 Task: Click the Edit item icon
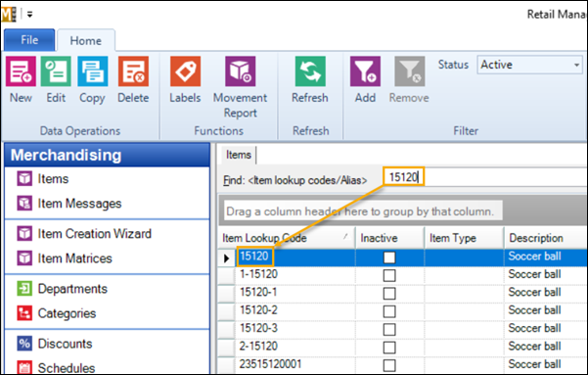pyautogui.click(x=56, y=71)
